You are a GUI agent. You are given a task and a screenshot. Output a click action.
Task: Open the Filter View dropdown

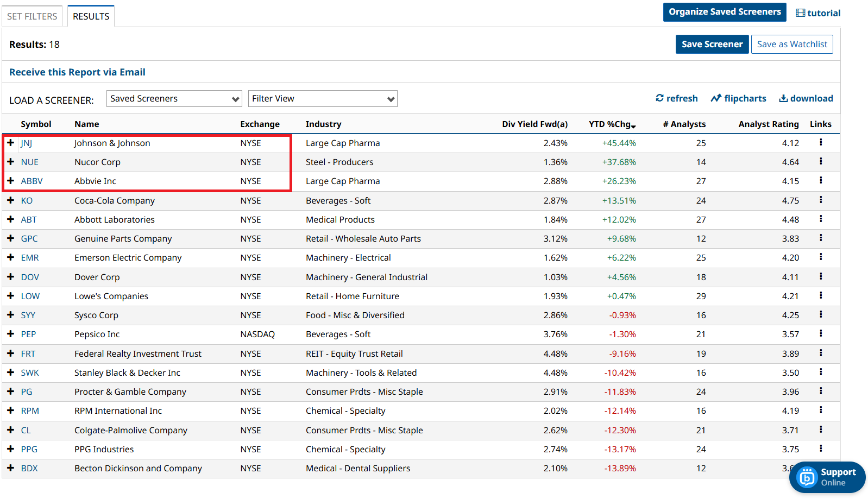323,99
